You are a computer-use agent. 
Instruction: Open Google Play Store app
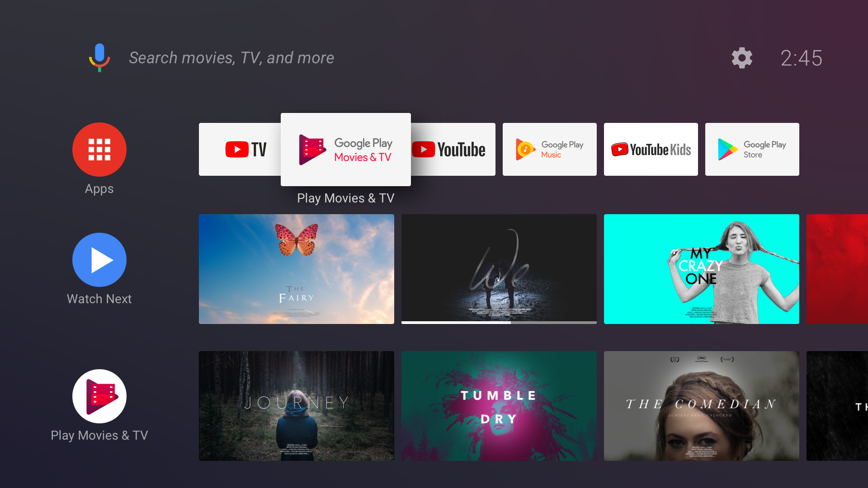pos(752,150)
